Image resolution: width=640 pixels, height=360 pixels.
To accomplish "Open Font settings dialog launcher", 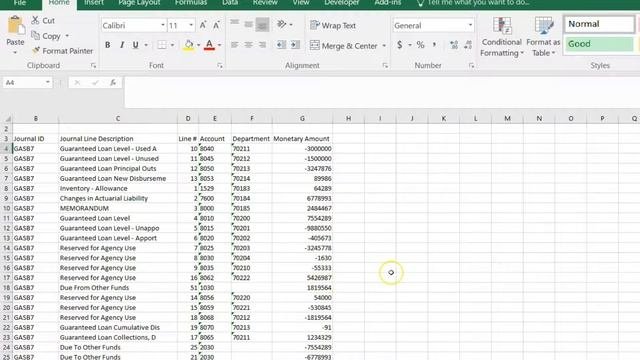I will (x=220, y=65).
